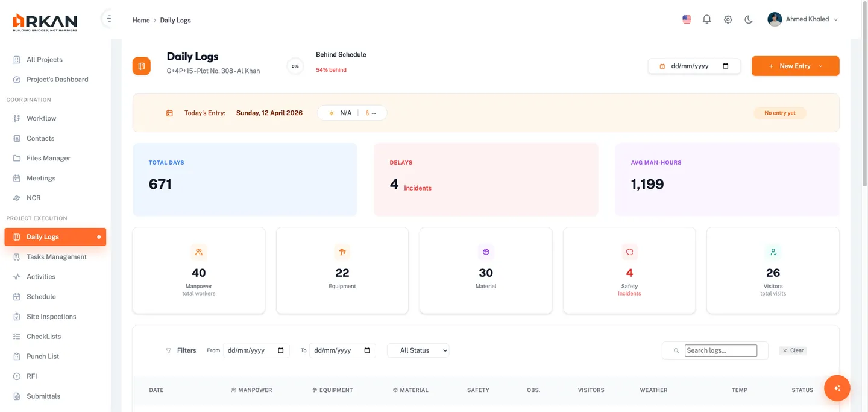Click the US flag language icon
Screen dimensions: 868x412
[x=687, y=19]
